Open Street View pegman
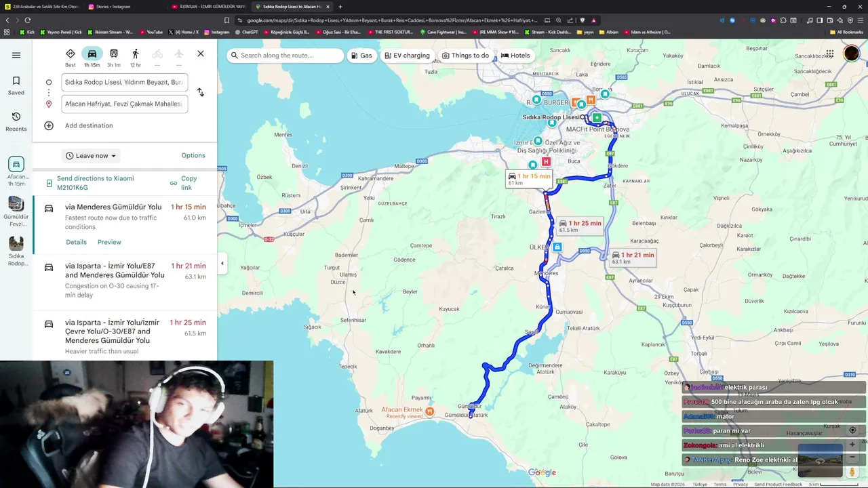The image size is (868, 488). coord(852,472)
